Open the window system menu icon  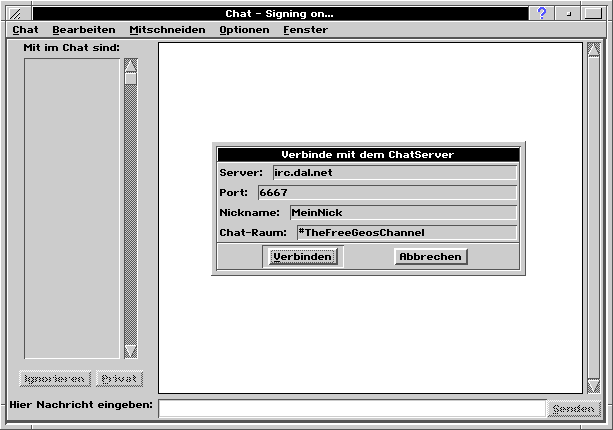tap(17, 13)
